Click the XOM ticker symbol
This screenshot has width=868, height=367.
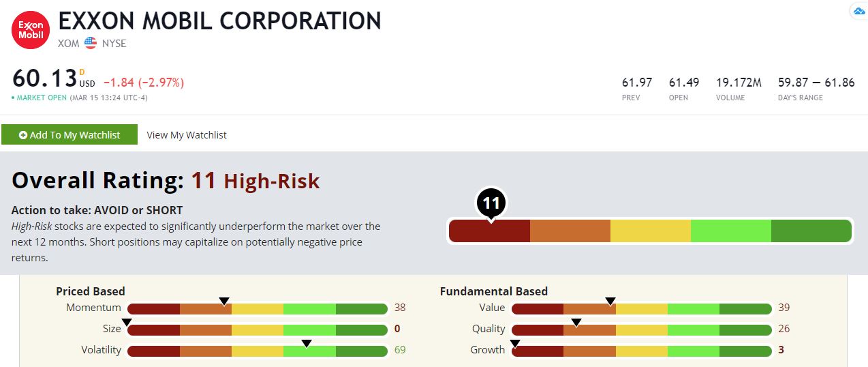pyautogui.click(x=69, y=43)
